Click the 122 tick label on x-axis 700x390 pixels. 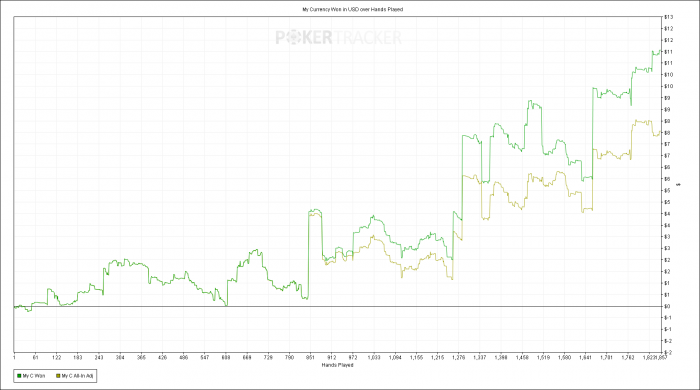point(57,357)
